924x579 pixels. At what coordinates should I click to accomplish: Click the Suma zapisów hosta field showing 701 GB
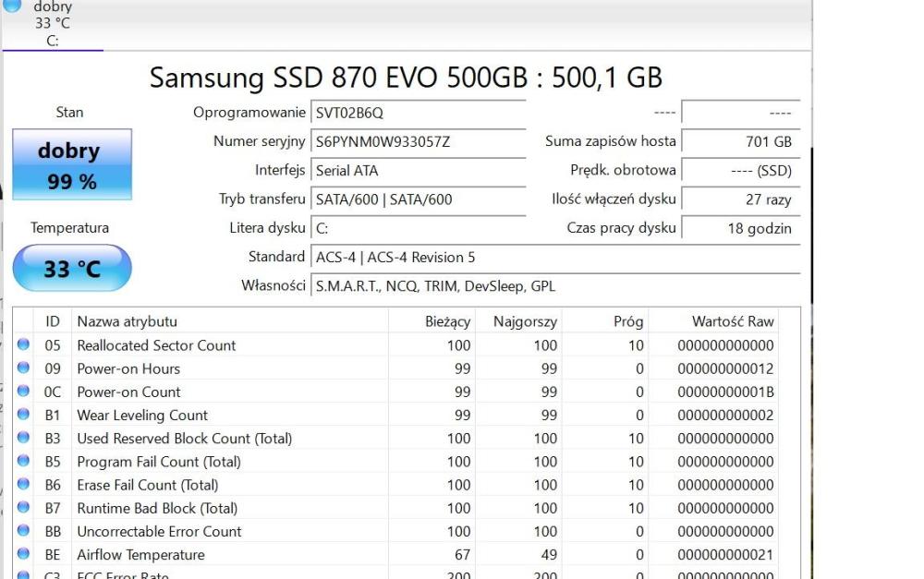click(x=742, y=141)
